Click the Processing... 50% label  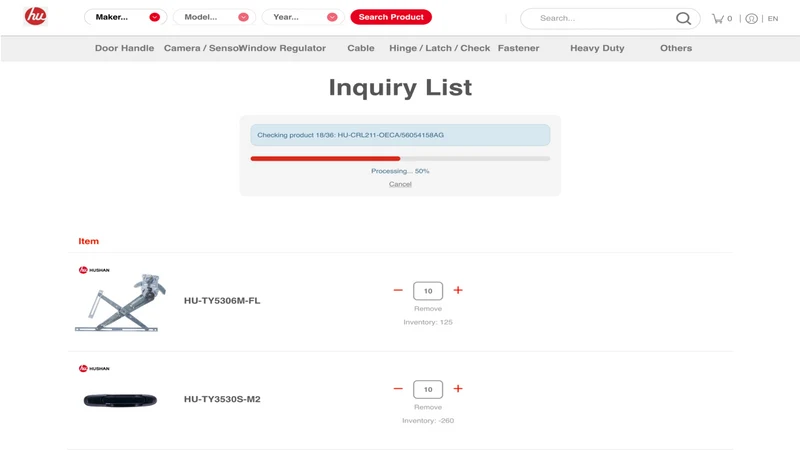pyautogui.click(x=400, y=171)
